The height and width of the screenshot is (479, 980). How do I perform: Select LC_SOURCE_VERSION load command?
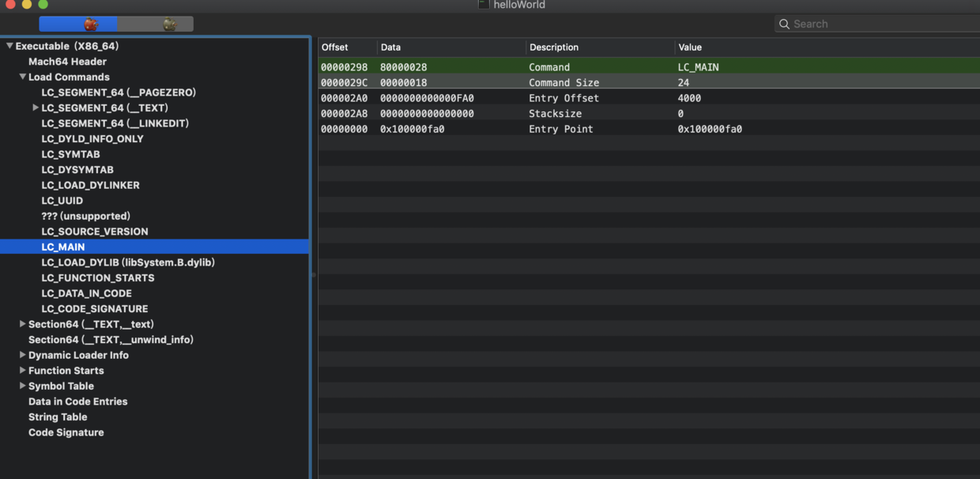pyautogui.click(x=95, y=232)
